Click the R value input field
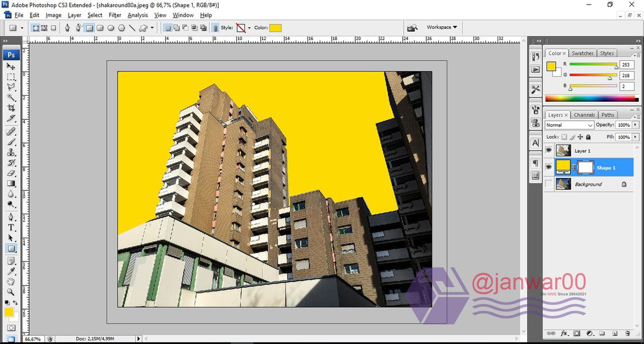Screen dimensions: 644x344 (x=627, y=64)
